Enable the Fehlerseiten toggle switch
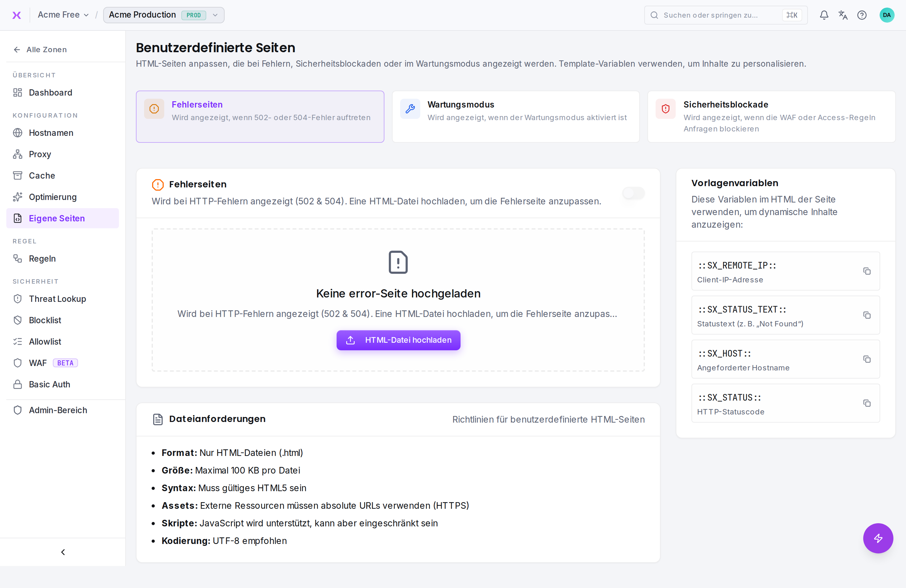This screenshot has height=588, width=906. coord(633,193)
